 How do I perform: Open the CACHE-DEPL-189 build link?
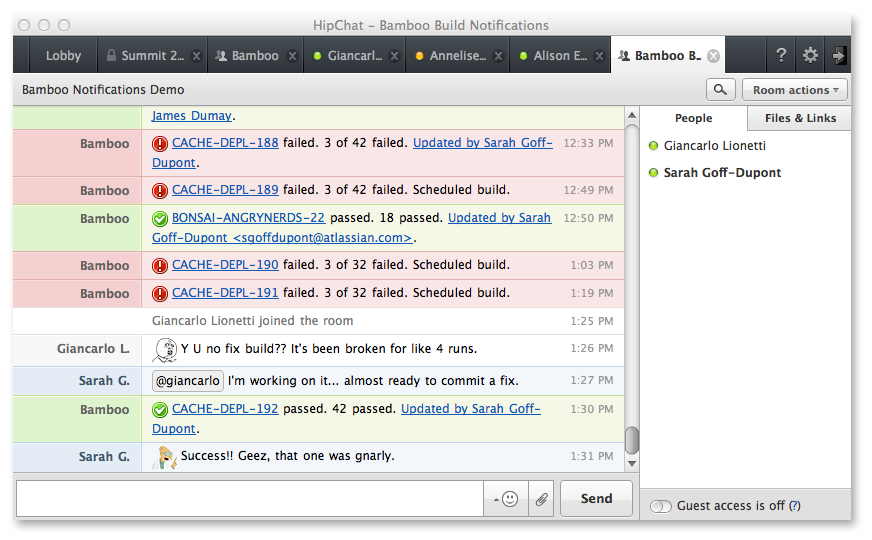(x=225, y=190)
